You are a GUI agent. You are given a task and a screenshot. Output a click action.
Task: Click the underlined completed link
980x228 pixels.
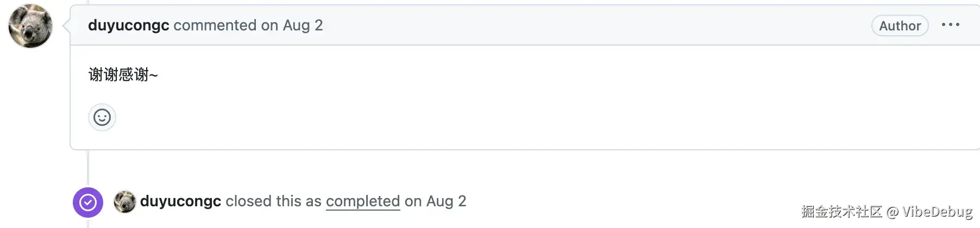click(x=363, y=201)
